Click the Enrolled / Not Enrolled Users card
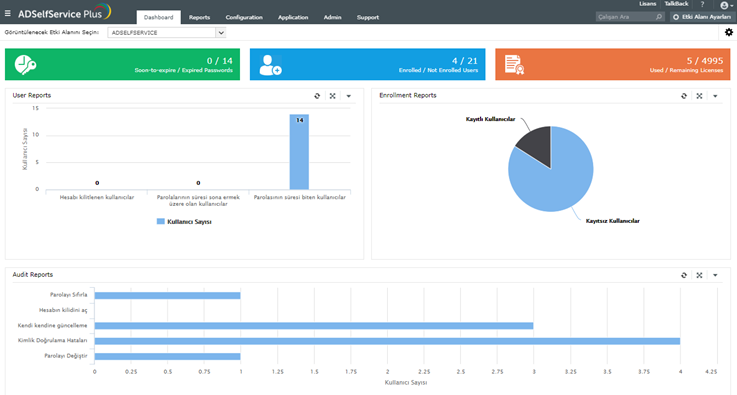The height and width of the screenshot is (395, 737). 367,64
